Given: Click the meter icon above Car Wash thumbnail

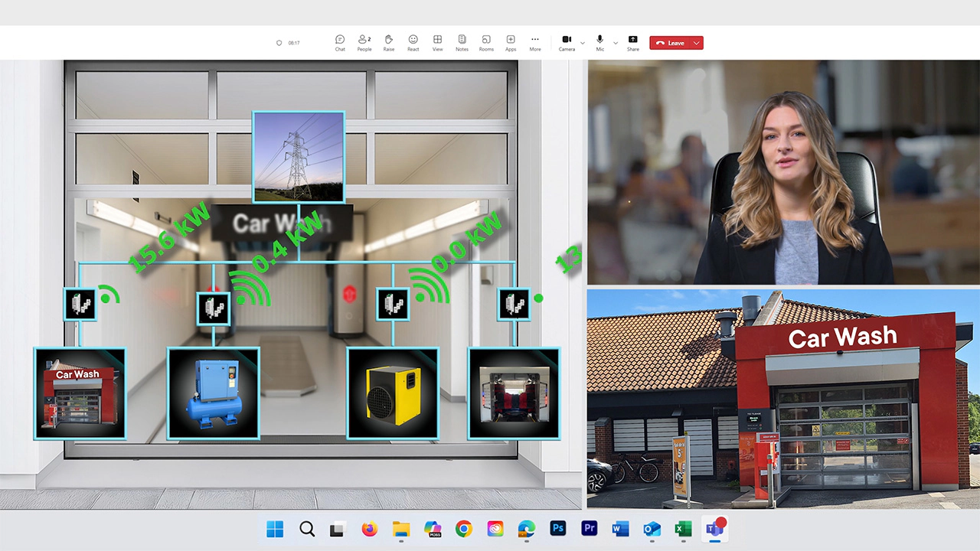Looking at the screenshot, I should (x=80, y=304).
